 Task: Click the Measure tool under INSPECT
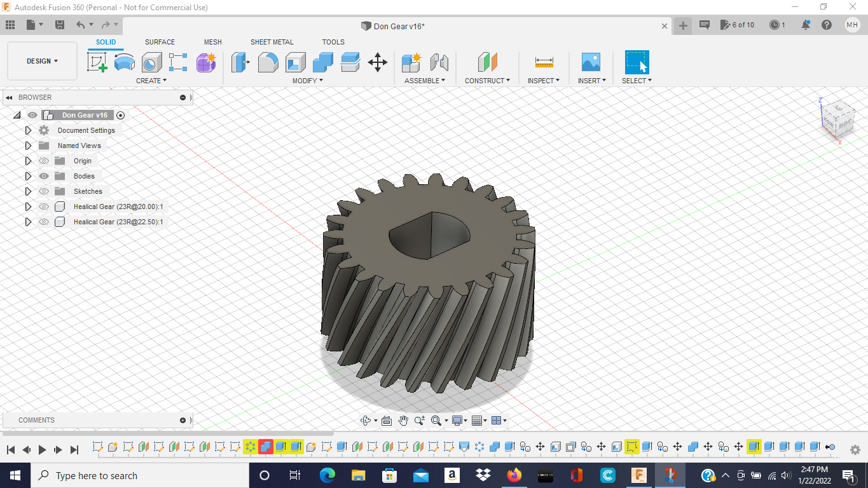[542, 62]
